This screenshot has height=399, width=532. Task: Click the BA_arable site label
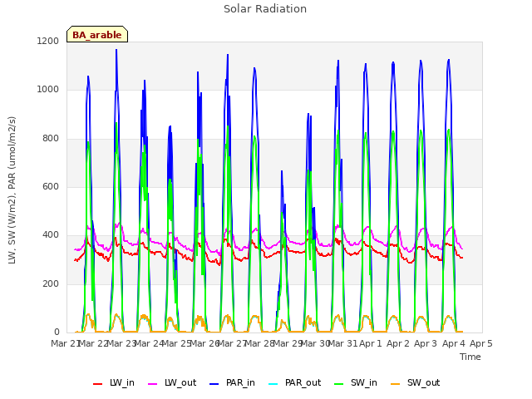click(97, 35)
